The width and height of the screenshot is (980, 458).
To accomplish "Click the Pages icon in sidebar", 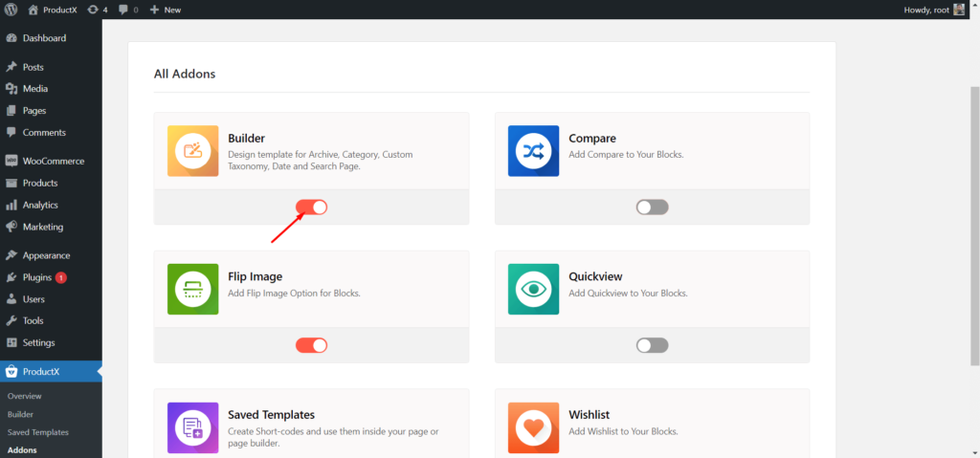I will [x=11, y=111].
